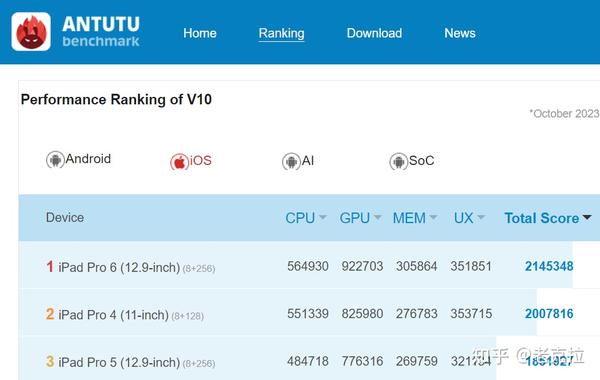
Task: Select the SoC category icon
Action: (x=398, y=161)
